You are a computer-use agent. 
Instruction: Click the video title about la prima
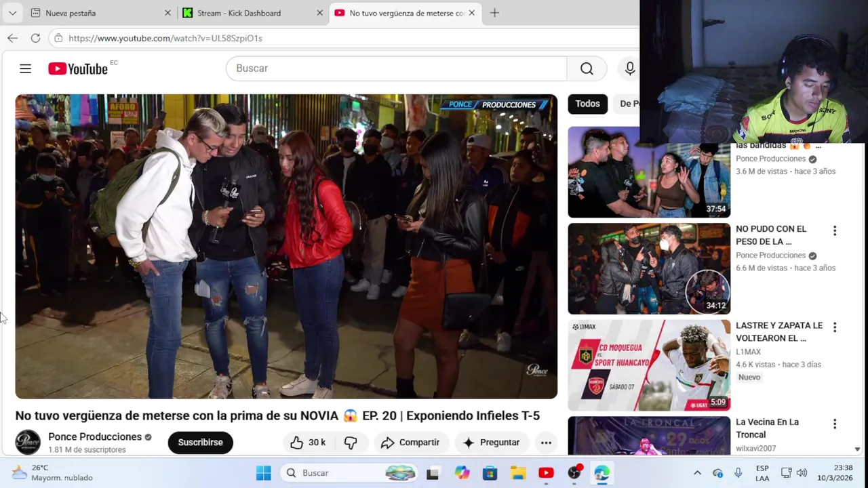[x=277, y=415]
